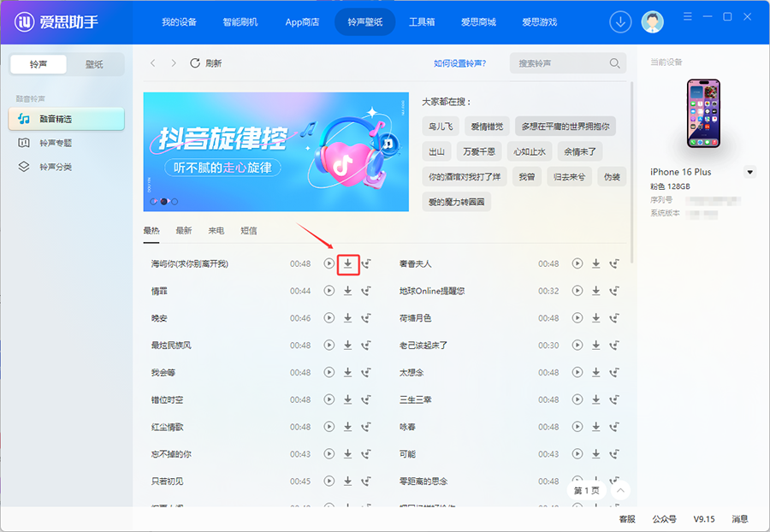Image resolution: width=770 pixels, height=532 pixels.
Task: Click the search magnifier icon
Action: pyautogui.click(x=614, y=63)
